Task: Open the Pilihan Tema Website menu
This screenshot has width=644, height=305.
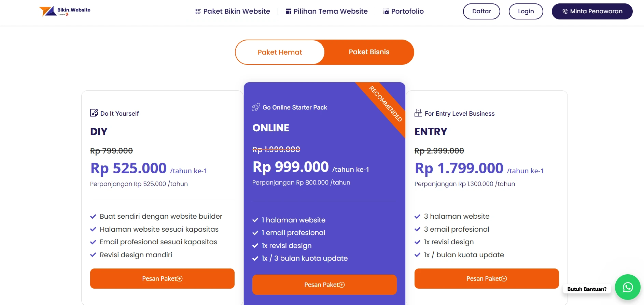Action: (x=331, y=11)
